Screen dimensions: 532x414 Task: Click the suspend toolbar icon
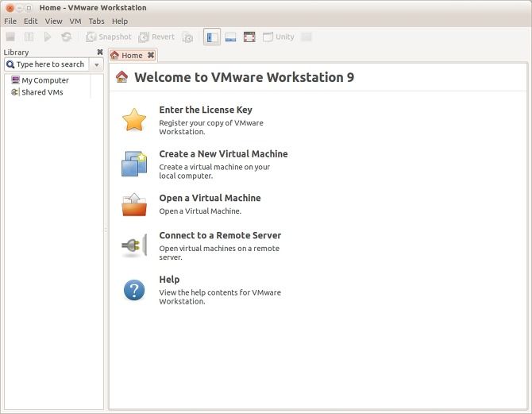[x=29, y=37]
